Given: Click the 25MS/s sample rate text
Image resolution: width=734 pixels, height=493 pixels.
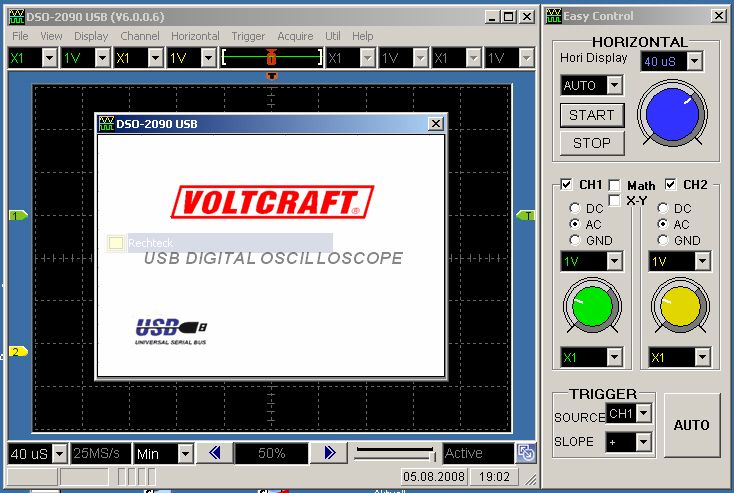Looking at the screenshot, I should tap(97, 453).
